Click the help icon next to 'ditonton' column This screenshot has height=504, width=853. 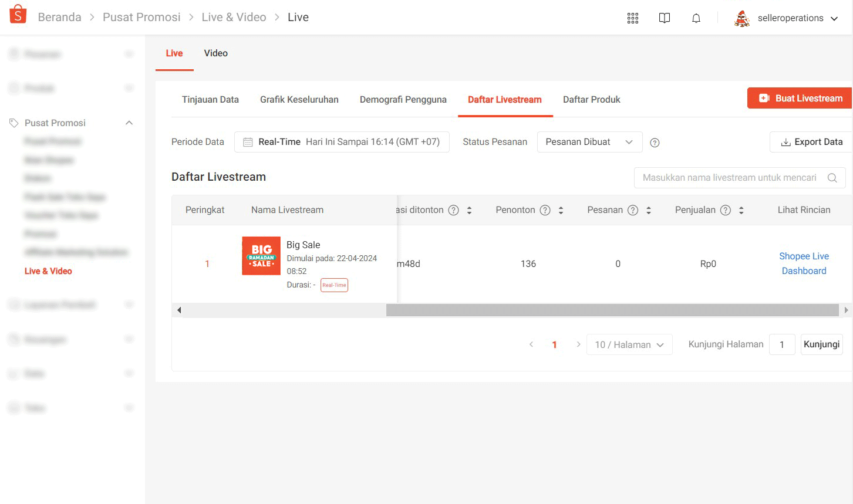[x=454, y=210]
